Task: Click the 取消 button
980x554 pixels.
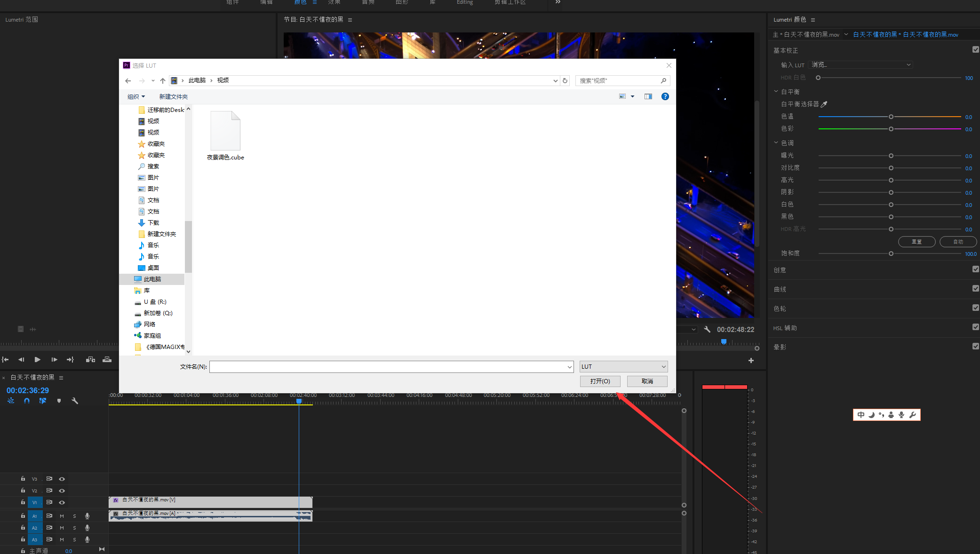Action: 647,381
